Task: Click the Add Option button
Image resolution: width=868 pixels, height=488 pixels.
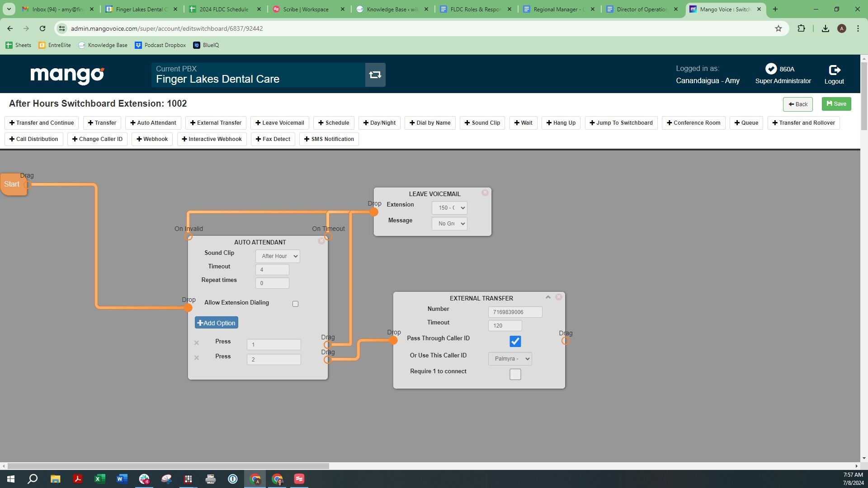Action: tap(217, 323)
